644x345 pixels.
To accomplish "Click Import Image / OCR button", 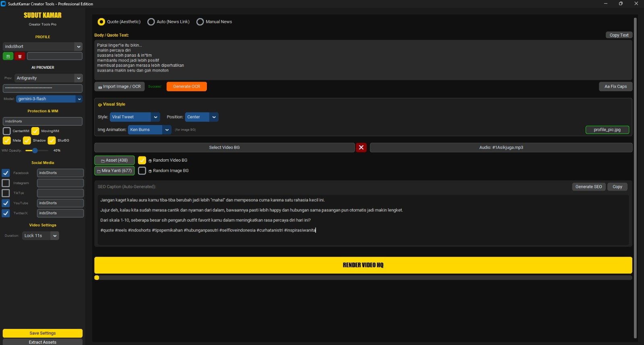I will [120, 86].
